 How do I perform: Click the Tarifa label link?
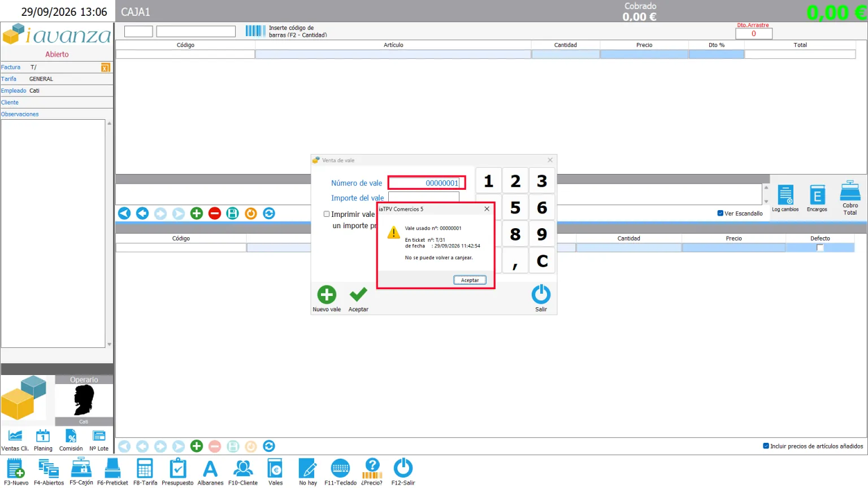[8, 79]
